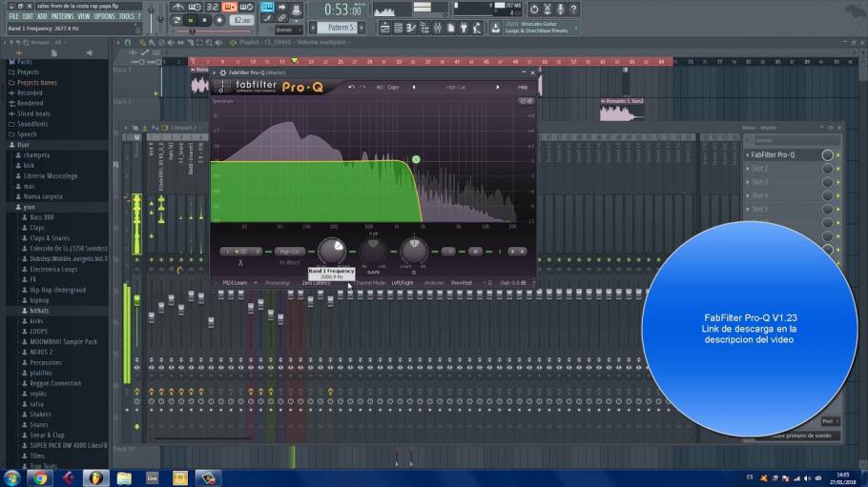Go to next Pro-Q preset arrow
Image resolution: width=868 pixels, height=487 pixels.
tap(498, 87)
